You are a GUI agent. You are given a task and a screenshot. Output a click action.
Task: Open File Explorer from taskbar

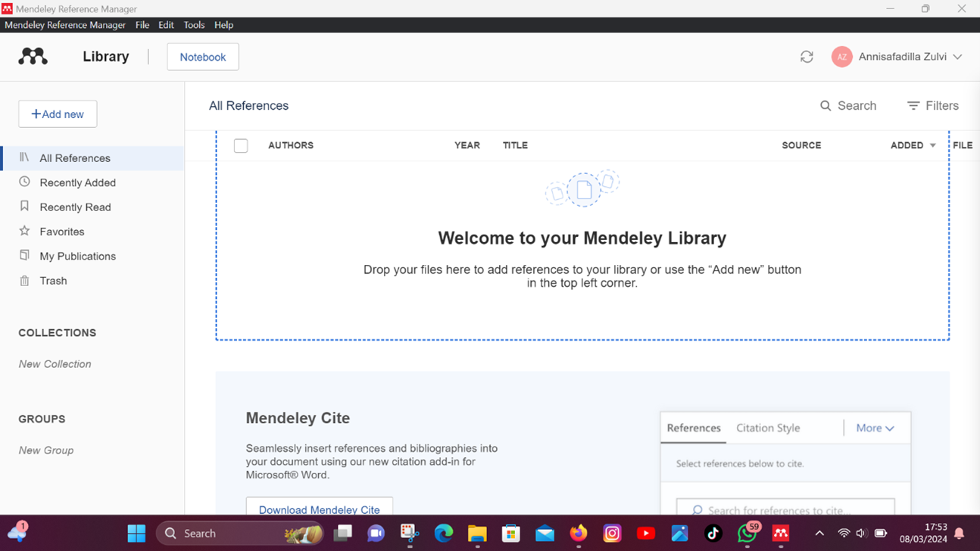pos(477,534)
